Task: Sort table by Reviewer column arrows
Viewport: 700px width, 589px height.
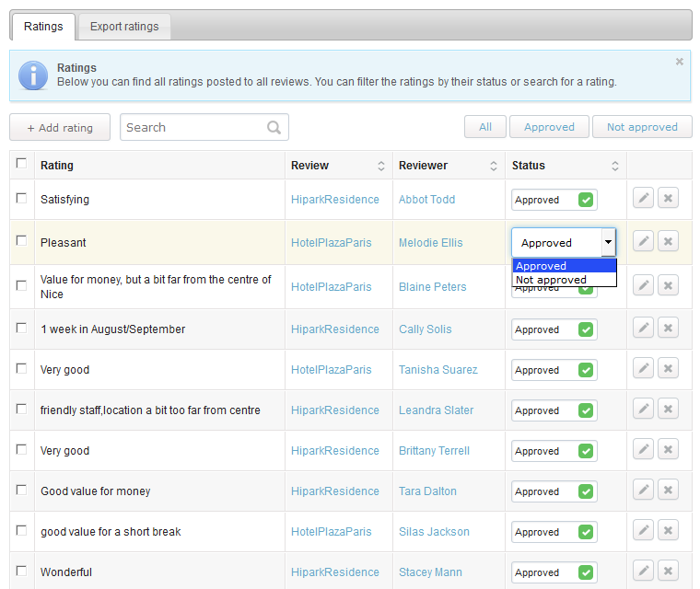Action: pos(494,166)
